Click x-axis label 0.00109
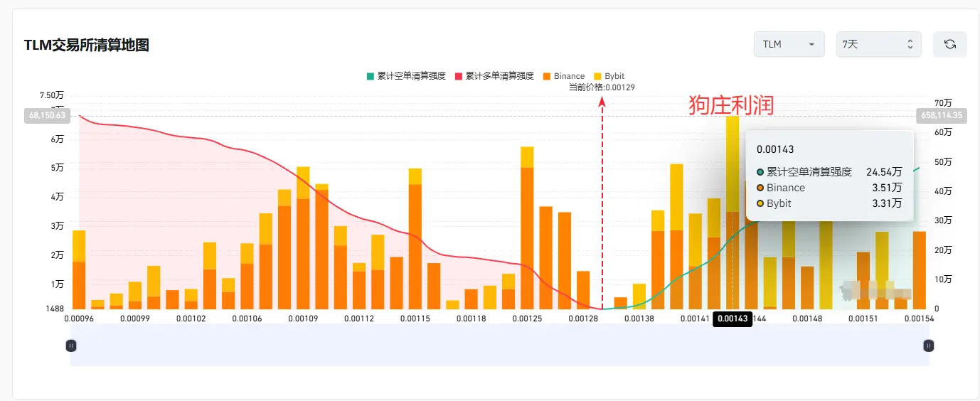980x401 pixels. coord(303,319)
